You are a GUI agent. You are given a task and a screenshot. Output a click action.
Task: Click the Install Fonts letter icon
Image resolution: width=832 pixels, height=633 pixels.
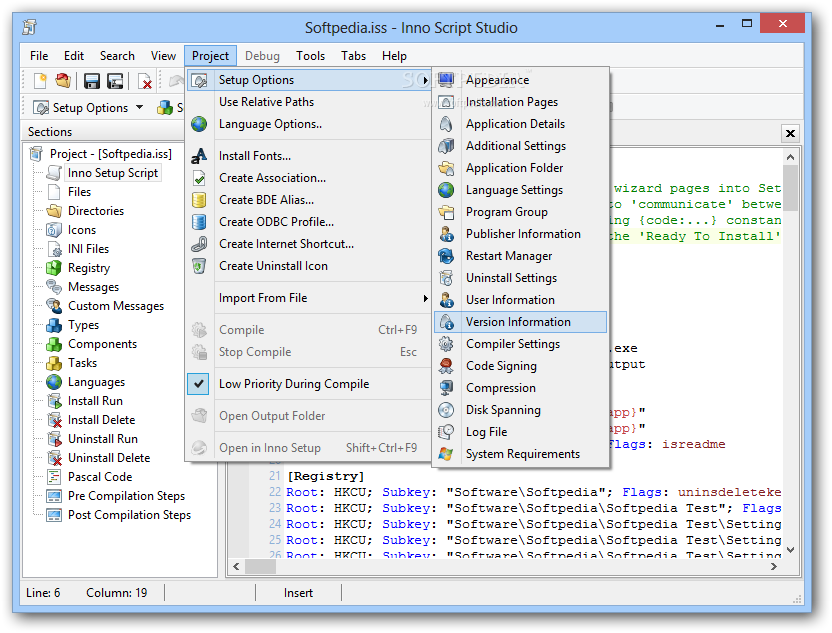point(199,156)
